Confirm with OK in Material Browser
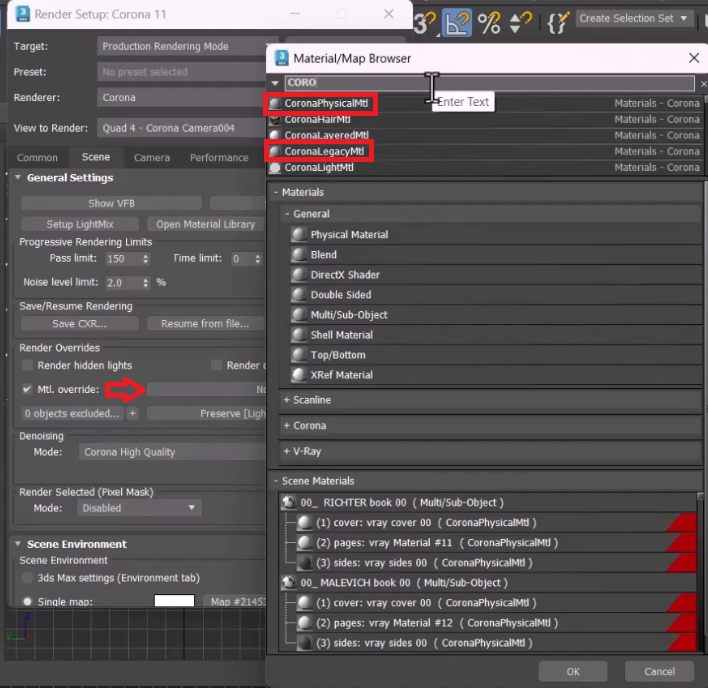 tap(573, 672)
